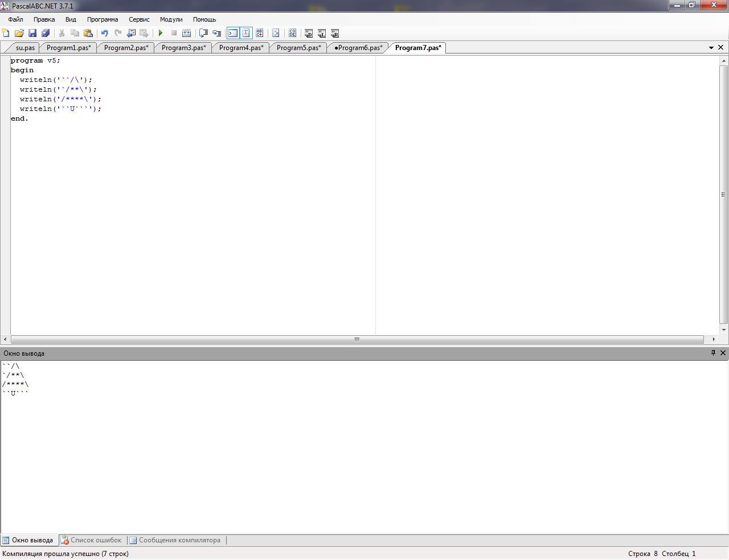The width and height of the screenshot is (729, 560).
Task: Step over with the debug step icon
Action: click(203, 33)
